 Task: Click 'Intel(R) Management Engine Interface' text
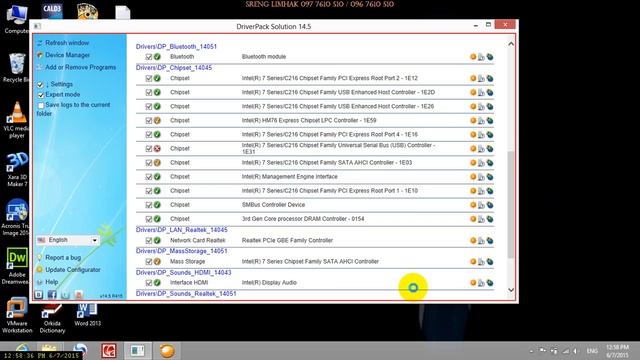pos(289,177)
